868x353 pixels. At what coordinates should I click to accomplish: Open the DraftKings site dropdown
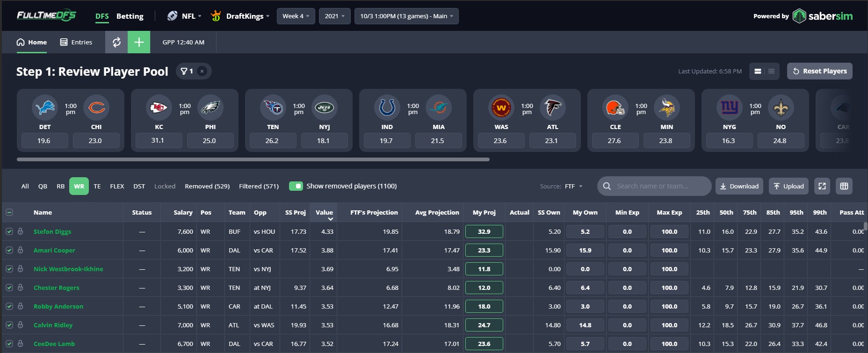click(240, 16)
